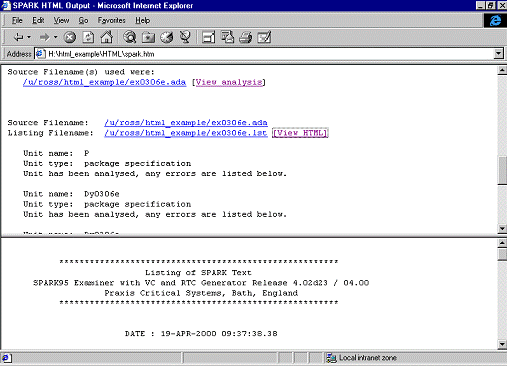Click the Refresh page icon
This screenshot has width=507, height=366.
(88, 37)
